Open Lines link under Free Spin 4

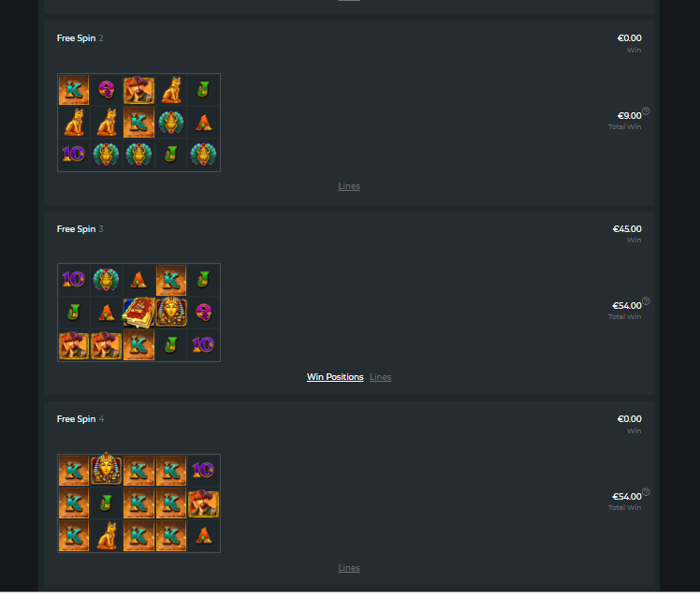point(349,568)
